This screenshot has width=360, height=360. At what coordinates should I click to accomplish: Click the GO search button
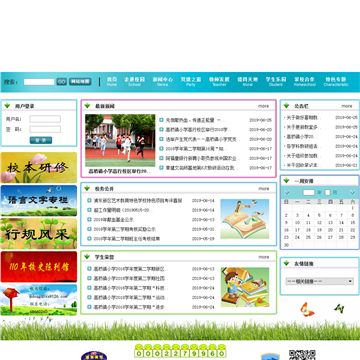62,82
